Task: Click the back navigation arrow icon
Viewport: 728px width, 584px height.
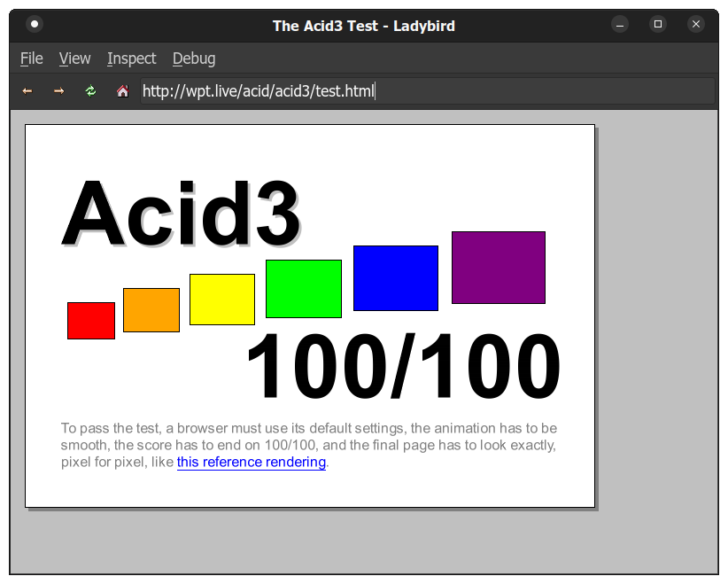Action: tap(27, 90)
